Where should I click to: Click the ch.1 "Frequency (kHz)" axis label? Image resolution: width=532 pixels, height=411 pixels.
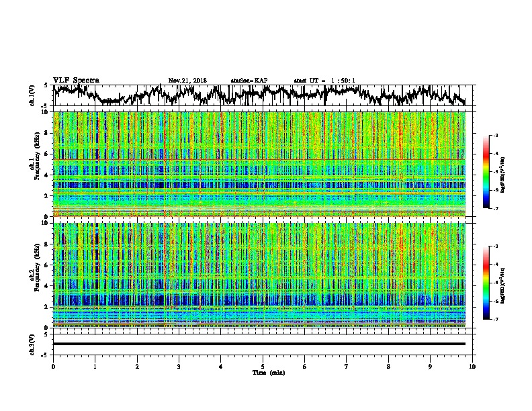point(37,157)
